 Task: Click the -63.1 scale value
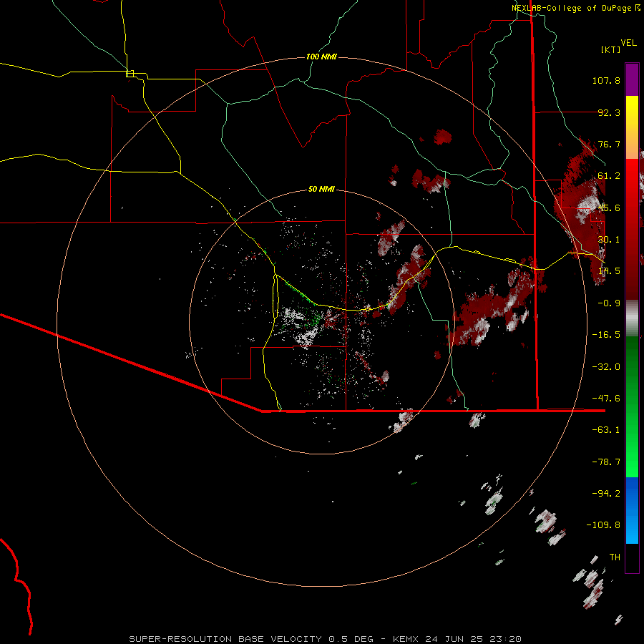coord(606,430)
